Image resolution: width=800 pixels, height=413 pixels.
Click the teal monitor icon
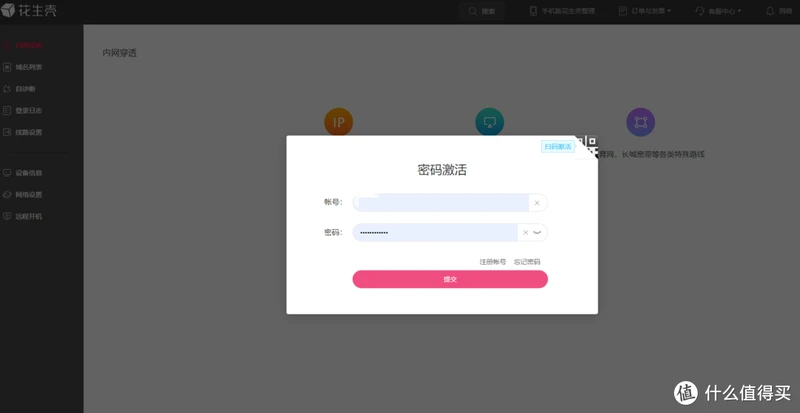[x=489, y=122]
